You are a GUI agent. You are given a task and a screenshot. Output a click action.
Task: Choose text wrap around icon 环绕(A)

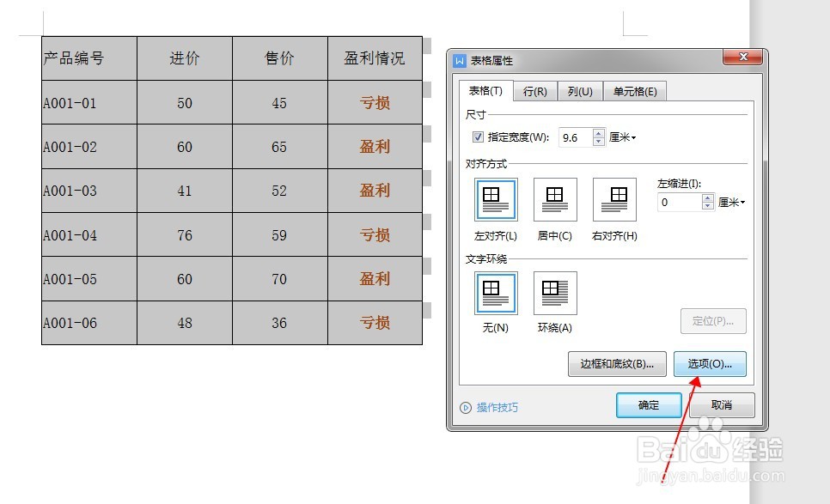pyautogui.click(x=555, y=293)
